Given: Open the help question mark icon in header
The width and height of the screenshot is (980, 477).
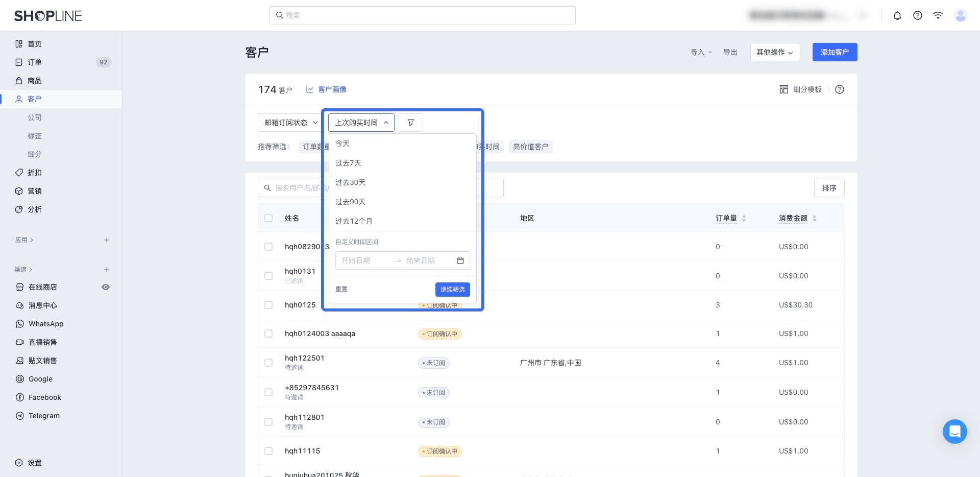Looking at the screenshot, I should pos(917,15).
